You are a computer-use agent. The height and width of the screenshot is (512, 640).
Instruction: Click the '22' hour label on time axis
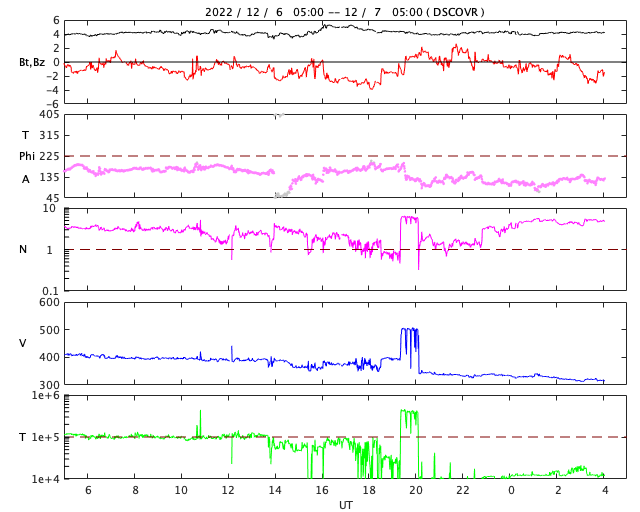463,490
